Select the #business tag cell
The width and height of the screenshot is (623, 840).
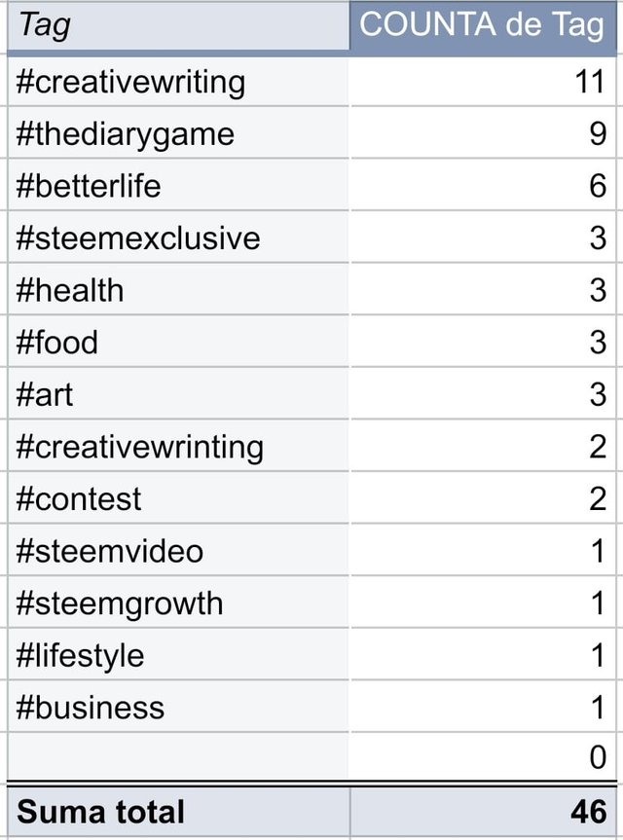coord(178,707)
